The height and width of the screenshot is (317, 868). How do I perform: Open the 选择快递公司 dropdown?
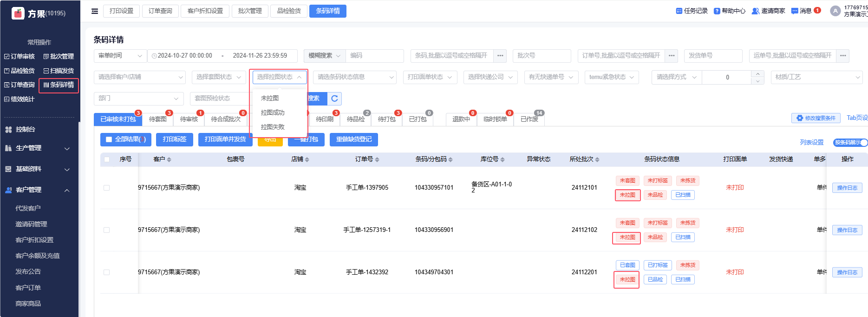(x=490, y=77)
